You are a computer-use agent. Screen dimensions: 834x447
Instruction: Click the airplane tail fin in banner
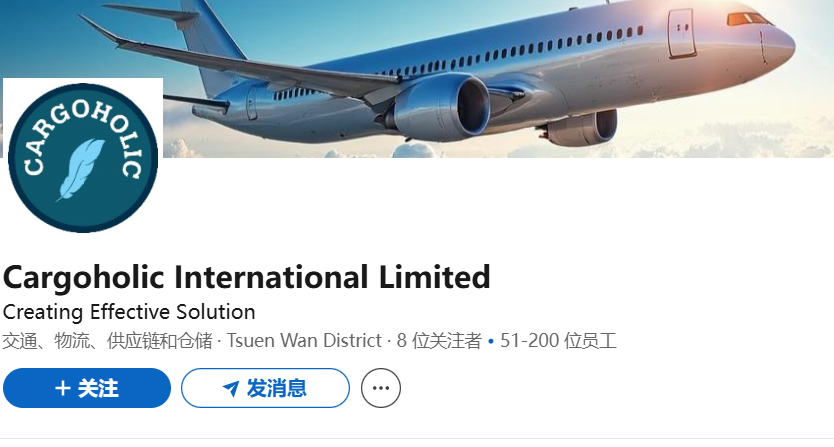coord(213,43)
